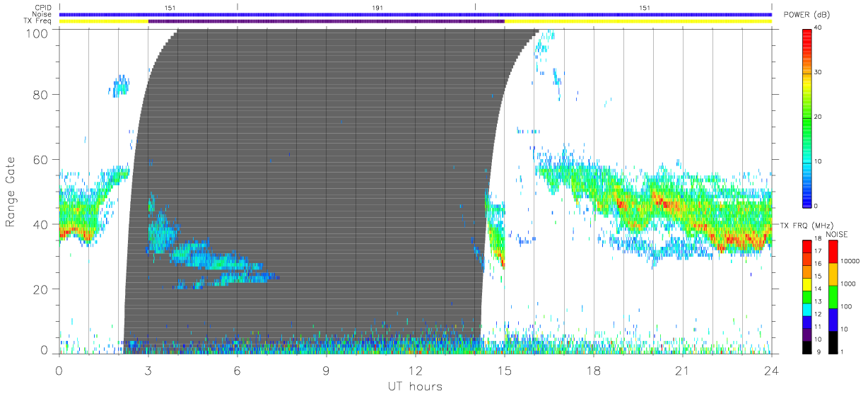
Task: Click the "30" label on POWER colorbar
Action: click(818, 73)
